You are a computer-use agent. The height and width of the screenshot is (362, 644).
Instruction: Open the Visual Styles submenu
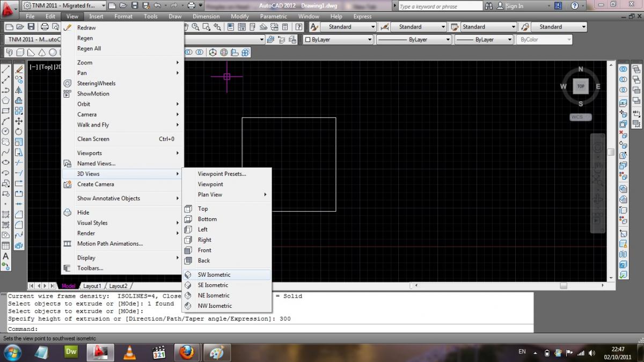click(122, 223)
